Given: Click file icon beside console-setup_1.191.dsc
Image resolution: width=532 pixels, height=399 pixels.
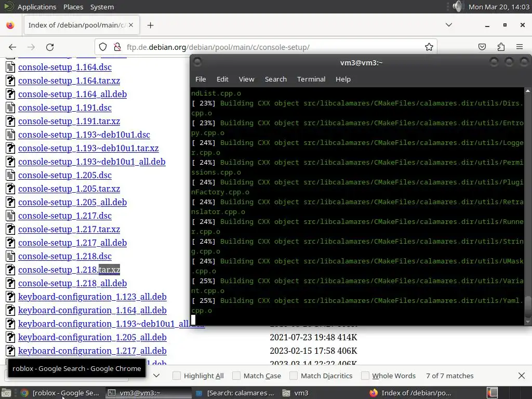Looking at the screenshot, I should coord(10,108).
